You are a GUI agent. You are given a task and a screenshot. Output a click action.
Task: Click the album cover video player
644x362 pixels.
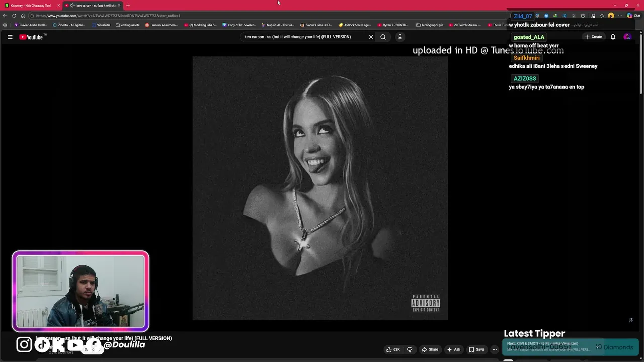tap(320, 188)
